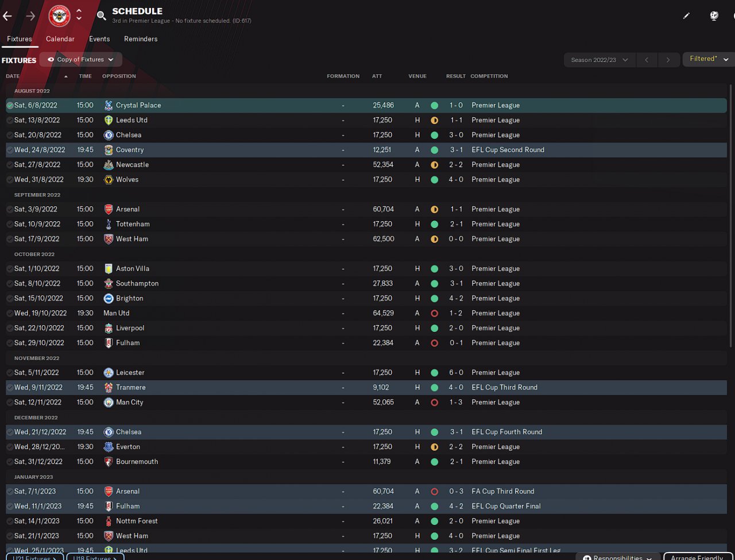Switch to the Fixtures tab
This screenshot has width=735, height=560.
pos(20,39)
